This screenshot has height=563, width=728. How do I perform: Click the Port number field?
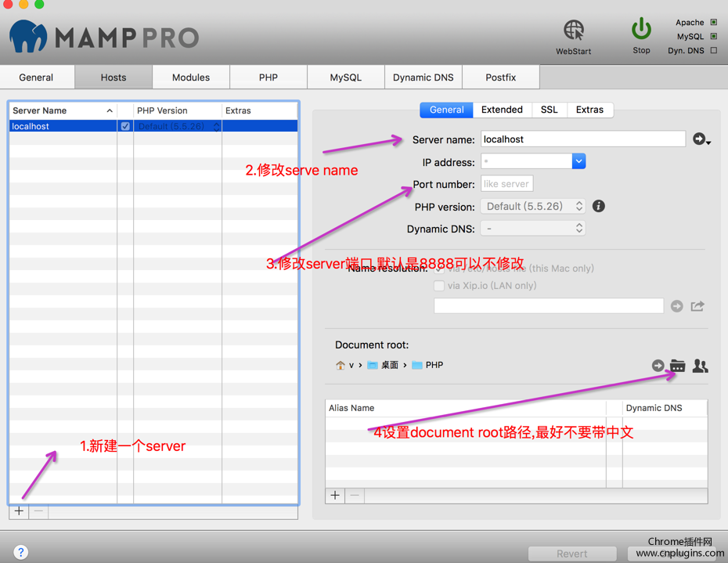point(507,183)
